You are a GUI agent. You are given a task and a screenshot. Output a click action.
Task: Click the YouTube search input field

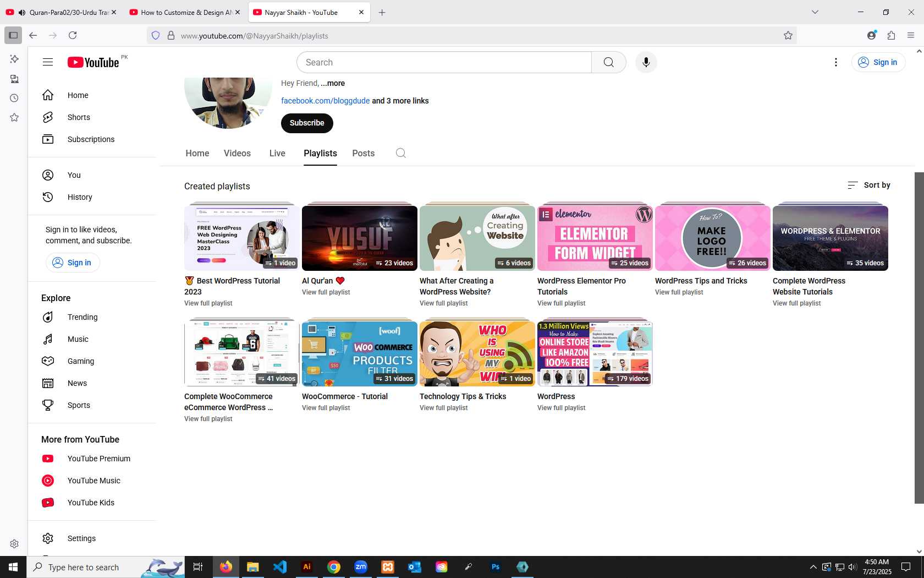coord(444,62)
